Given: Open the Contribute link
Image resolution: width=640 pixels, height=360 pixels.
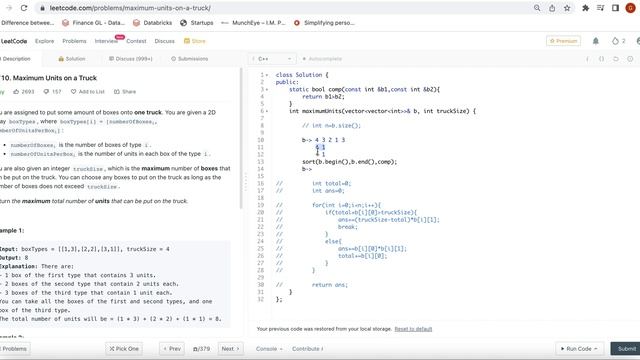Looking at the screenshot, I should [x=307, y=349].
